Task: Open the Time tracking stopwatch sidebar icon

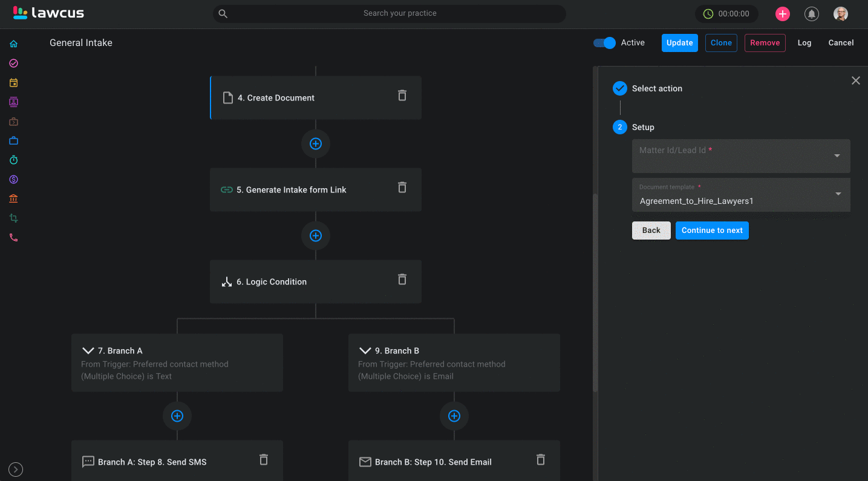Action: point(13,160)
